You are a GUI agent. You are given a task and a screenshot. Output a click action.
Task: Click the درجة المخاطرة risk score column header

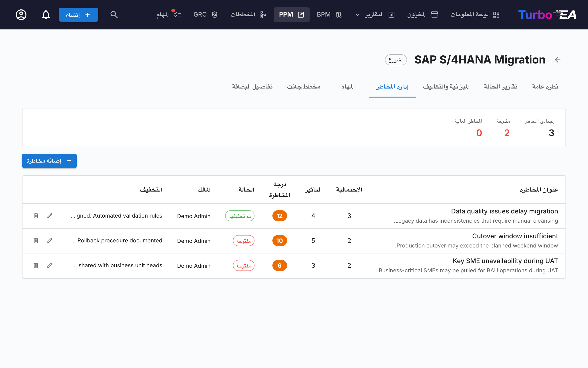[280, 190]
